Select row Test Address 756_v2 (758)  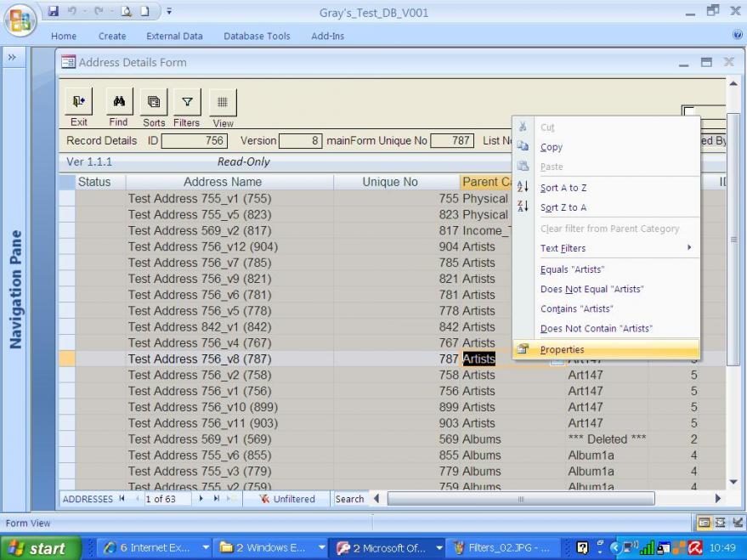200,375
